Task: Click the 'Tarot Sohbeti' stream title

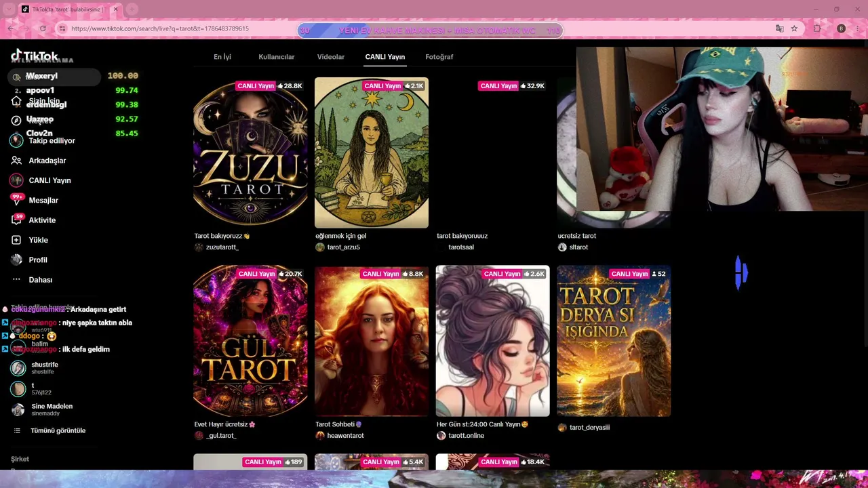Action: click(339, 424)
